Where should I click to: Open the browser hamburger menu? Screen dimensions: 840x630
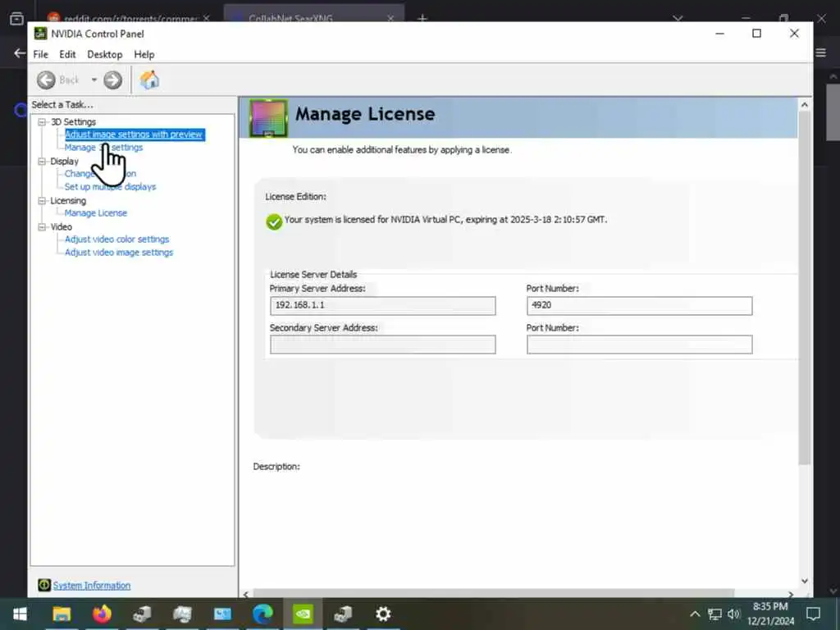pos(821,52)
